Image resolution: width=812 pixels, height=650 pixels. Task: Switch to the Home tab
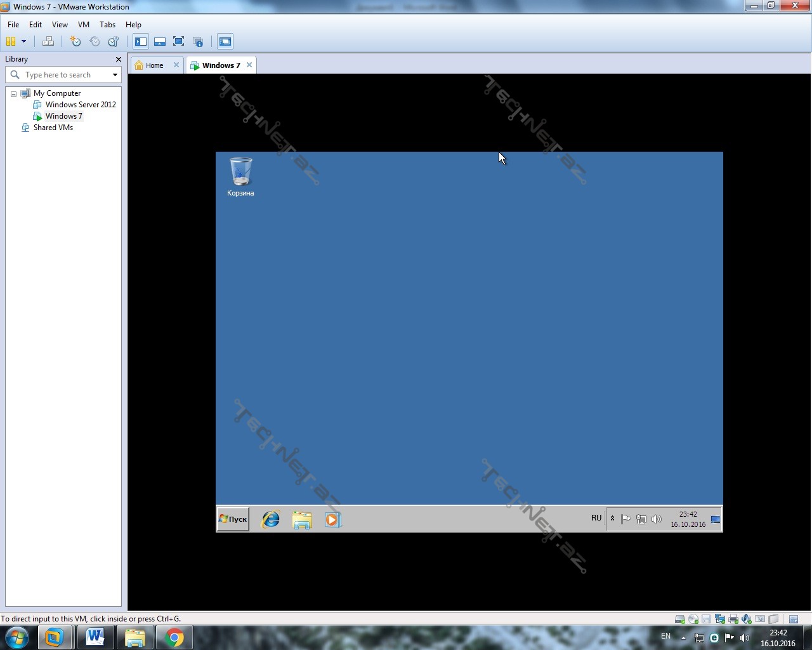coord(154,65)
